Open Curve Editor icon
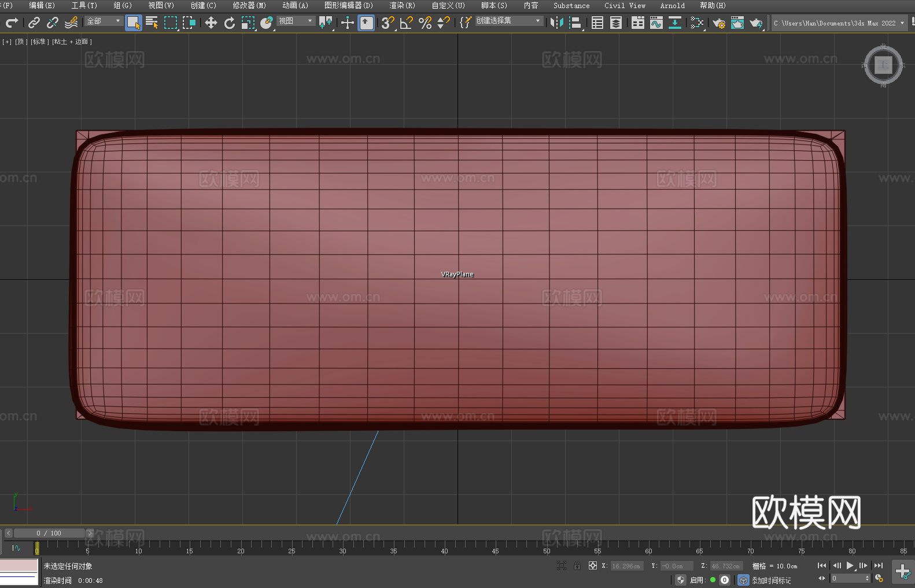The image size is (915, 588). [x=656, y=23]
